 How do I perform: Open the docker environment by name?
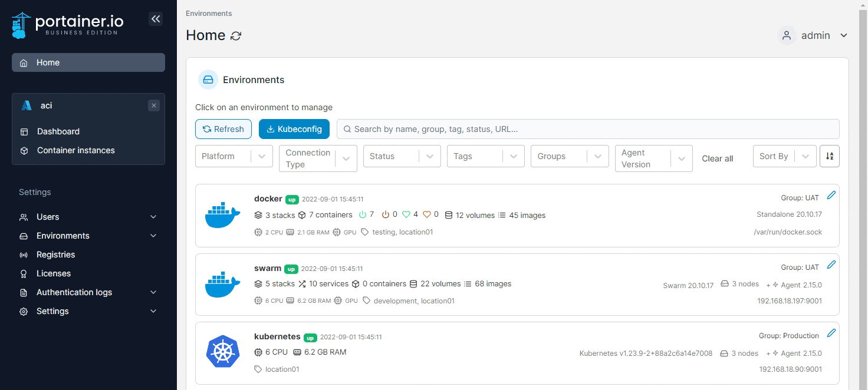[x=268, y=199]
